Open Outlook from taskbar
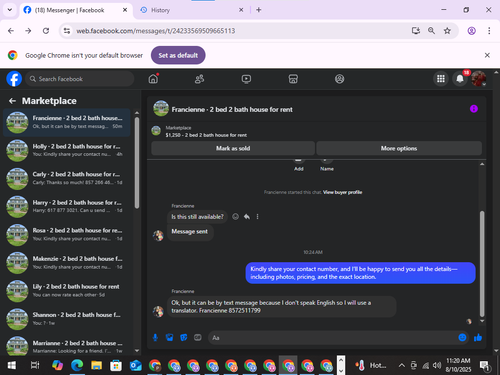500x375 pixels. 136,366
